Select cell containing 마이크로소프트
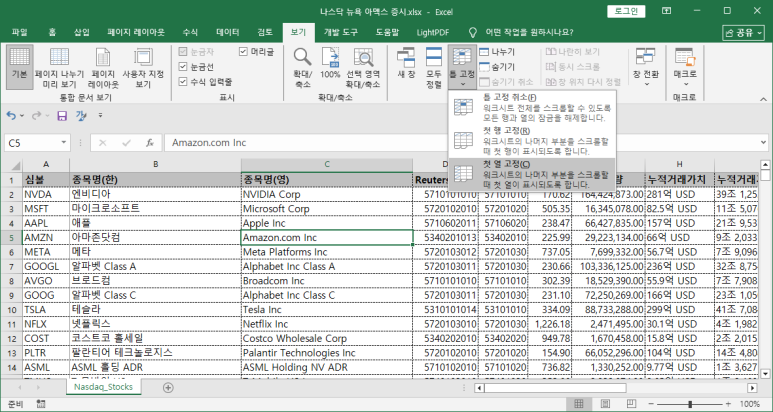The height and width of the screenshot is (412, 773). pos(155,208)
